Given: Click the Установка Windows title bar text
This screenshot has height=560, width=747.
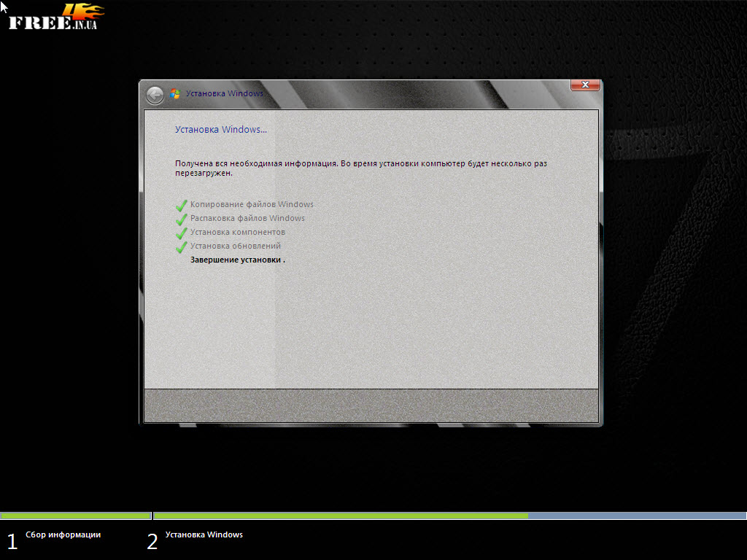Looking at the screenshot, I should pyautogui.click(x=225, y=93).
